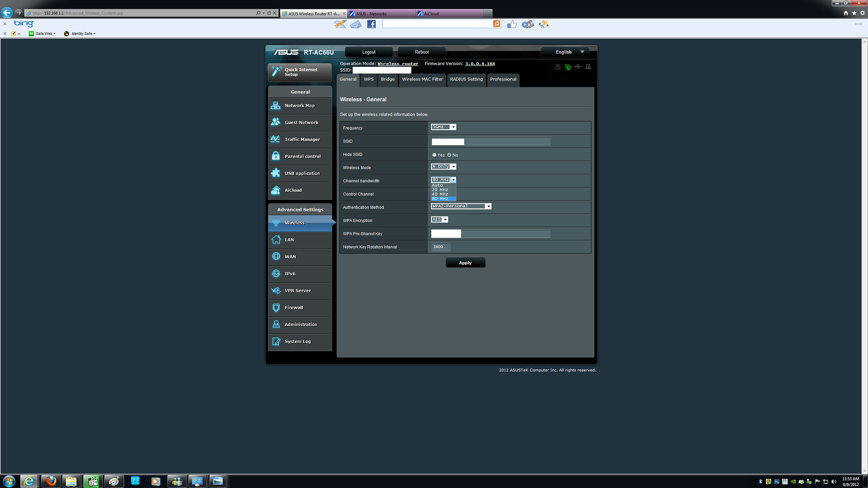Click the Apply button
This screenshot has height=488, width=868.
465,263
